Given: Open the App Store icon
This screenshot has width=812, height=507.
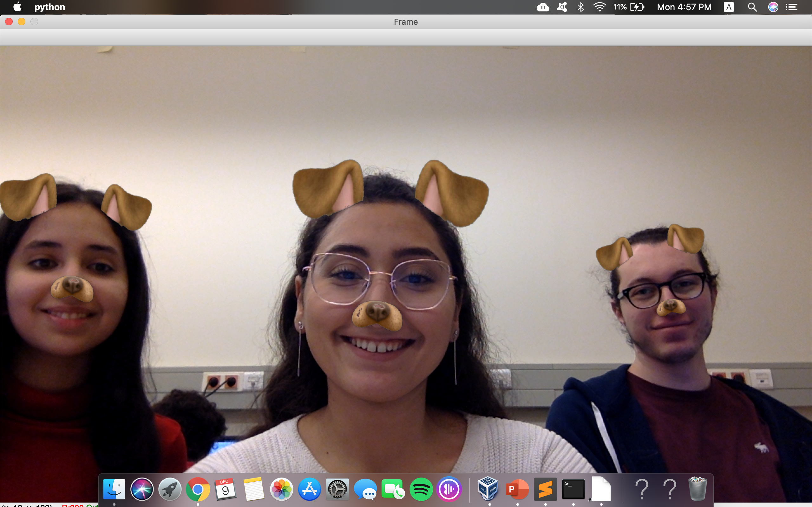Looking at the screenshot, I should pos(309,489).
